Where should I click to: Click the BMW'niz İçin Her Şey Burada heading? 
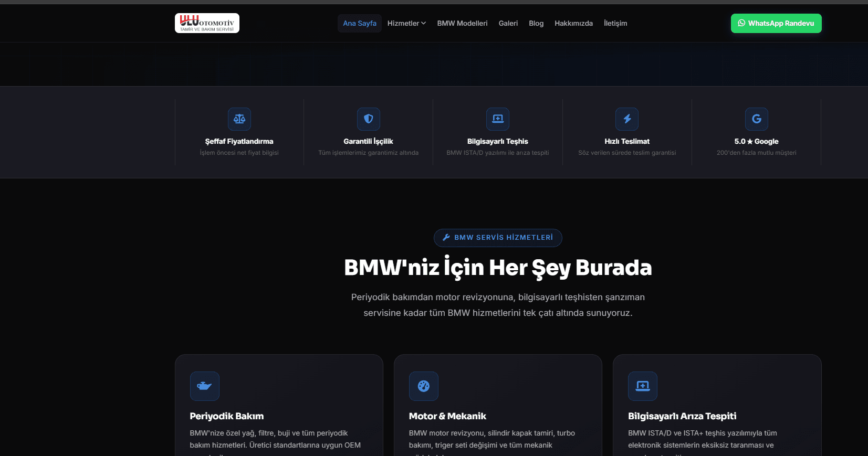498,268
